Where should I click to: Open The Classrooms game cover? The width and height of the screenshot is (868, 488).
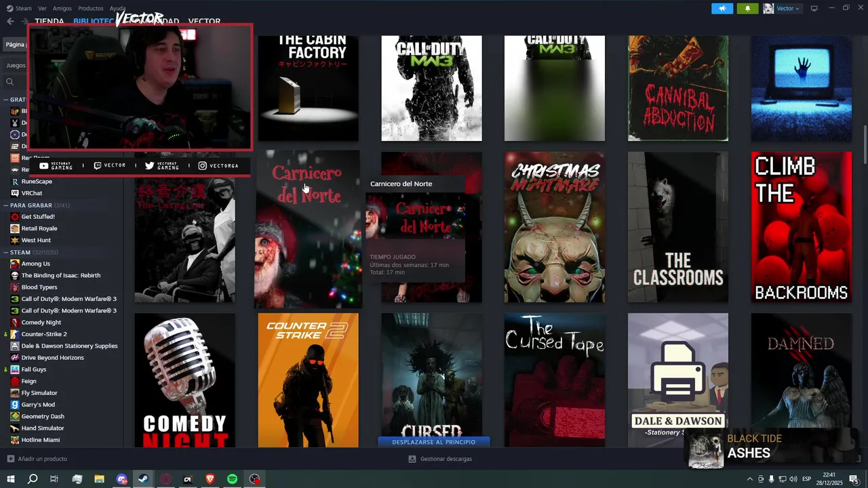[678, 227]
